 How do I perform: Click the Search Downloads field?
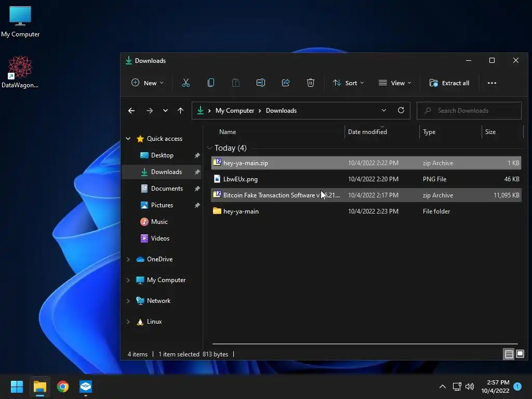(469, 111)
